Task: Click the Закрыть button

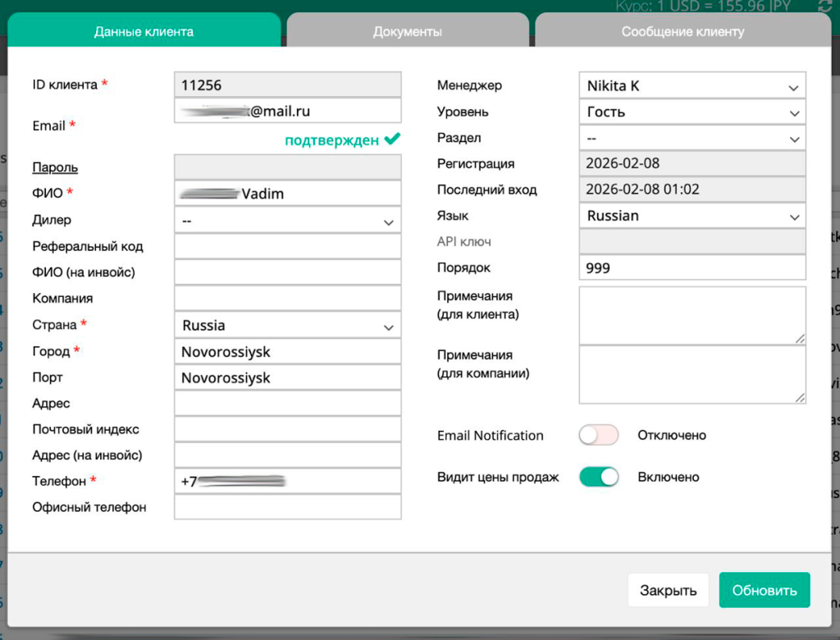Action: click(668, 590)
